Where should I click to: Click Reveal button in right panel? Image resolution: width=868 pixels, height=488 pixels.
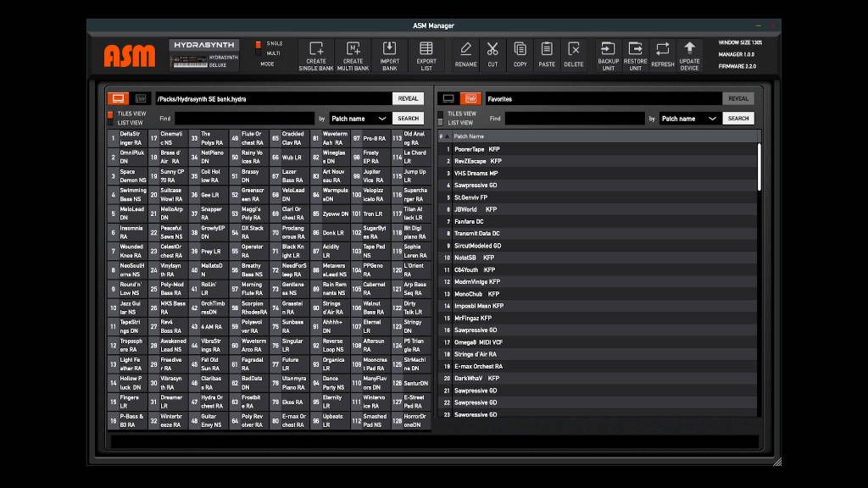coord(738,98)
